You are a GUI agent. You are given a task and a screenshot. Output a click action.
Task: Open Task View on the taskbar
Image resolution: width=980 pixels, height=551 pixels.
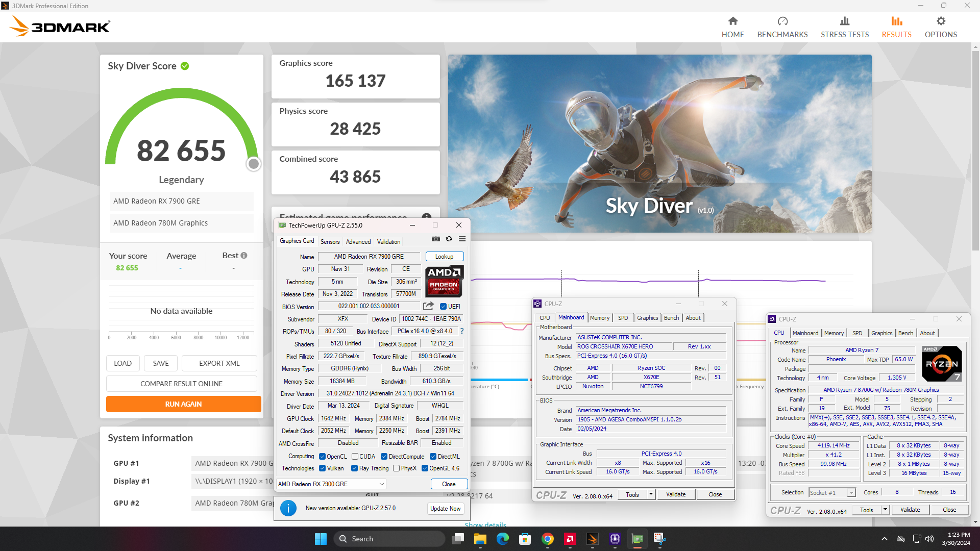coord(458,539)
